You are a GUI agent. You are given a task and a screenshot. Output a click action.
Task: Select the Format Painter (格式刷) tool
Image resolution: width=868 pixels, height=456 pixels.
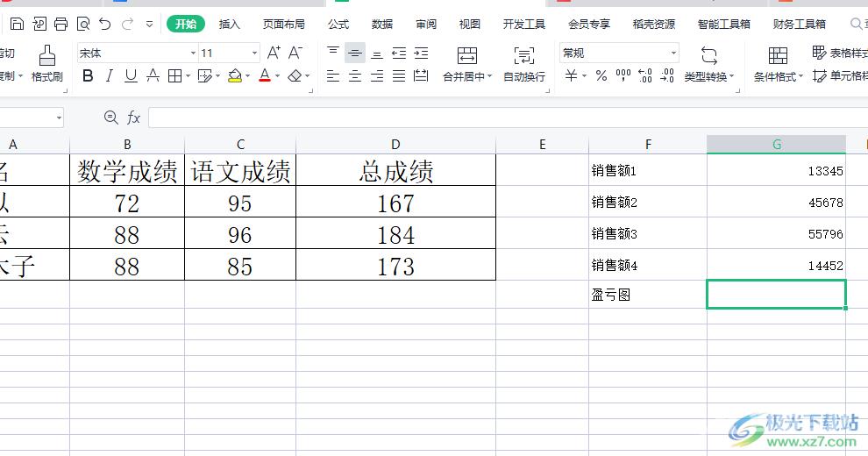(x=47, y=64)
